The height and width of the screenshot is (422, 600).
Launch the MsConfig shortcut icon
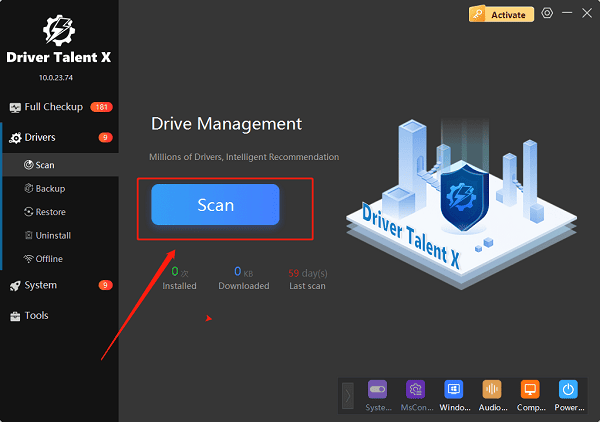click(x=415, y=390)
